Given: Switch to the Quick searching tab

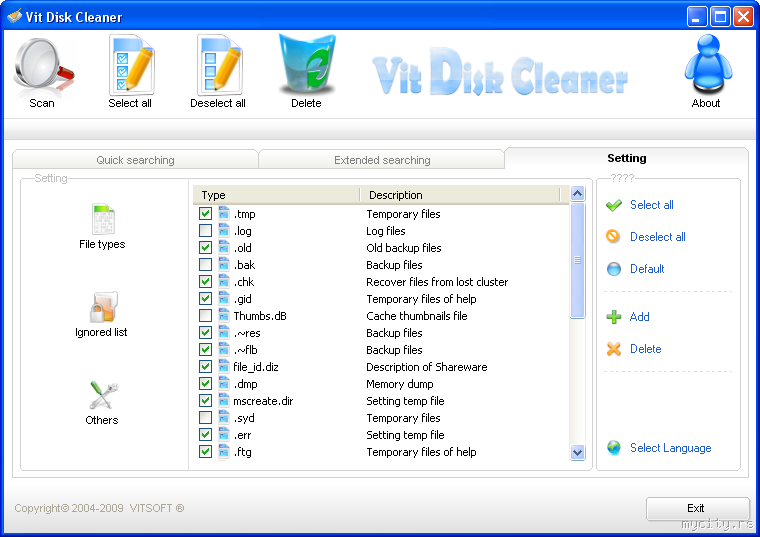Looking at the screenshot, I should [135, 160].
